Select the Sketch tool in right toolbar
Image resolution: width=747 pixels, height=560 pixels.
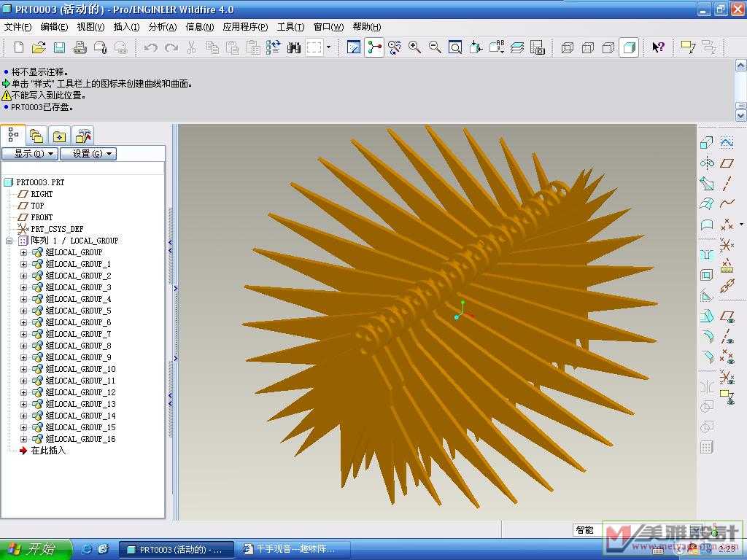727,142
